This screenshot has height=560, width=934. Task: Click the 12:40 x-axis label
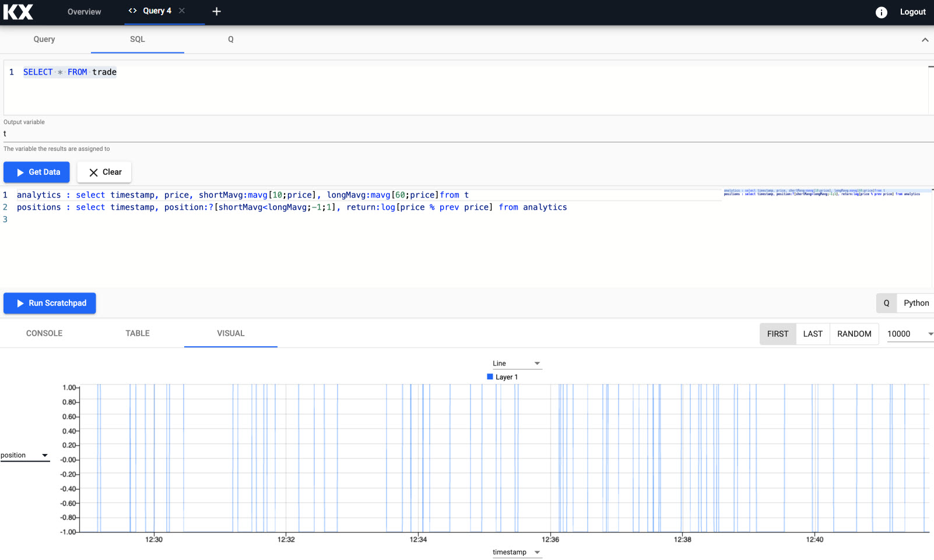(814, 540)
